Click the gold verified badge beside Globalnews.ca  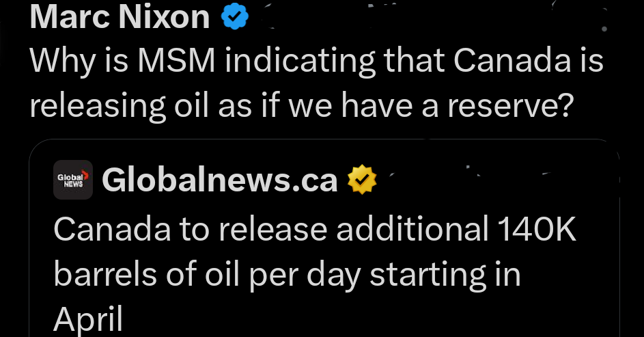tap(362, 180)
